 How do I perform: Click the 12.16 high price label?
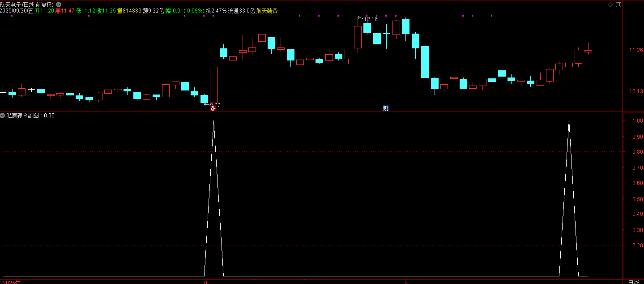point(371,19)
